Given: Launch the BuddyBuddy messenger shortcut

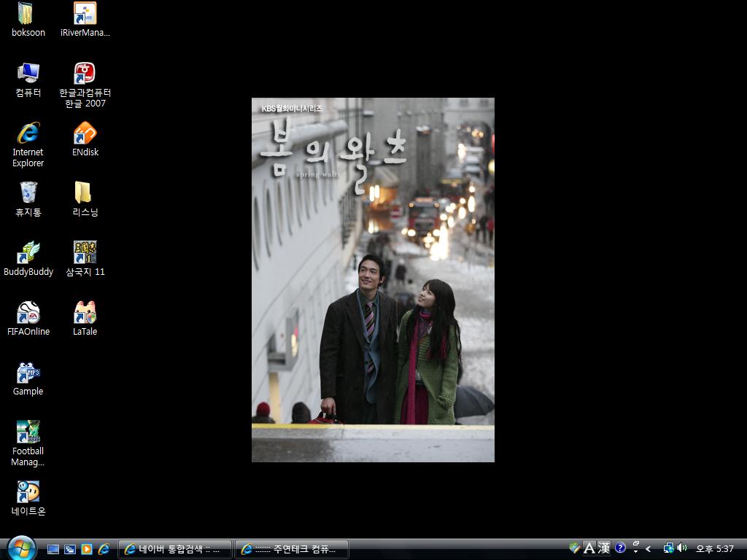Looking at the screenshot, I should 28,259.
